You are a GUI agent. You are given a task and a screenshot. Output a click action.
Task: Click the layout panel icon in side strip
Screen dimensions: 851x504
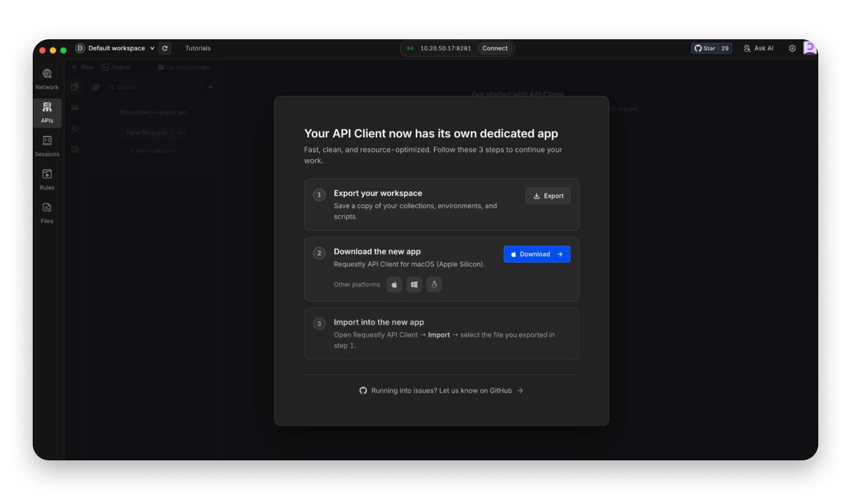tap(75, 149)
